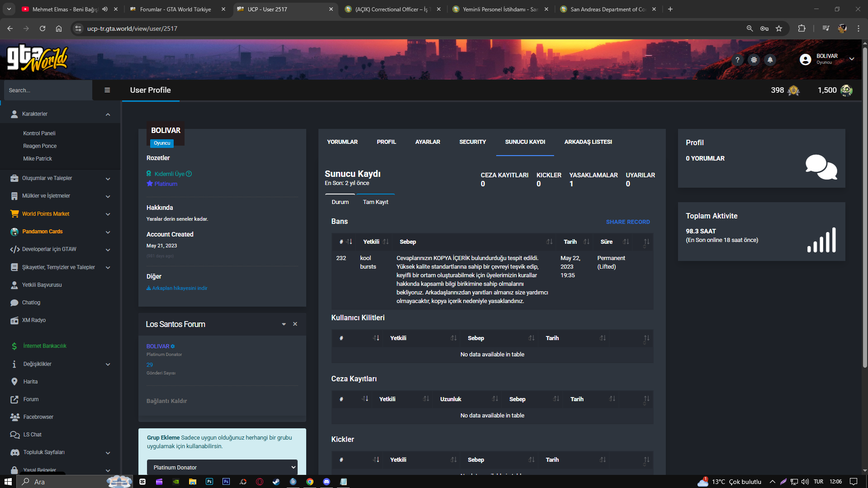The height and width of the screenshot is (488, 868).
Task: Switch to the YORUMLAR tab
Action: tap(342, 142)
